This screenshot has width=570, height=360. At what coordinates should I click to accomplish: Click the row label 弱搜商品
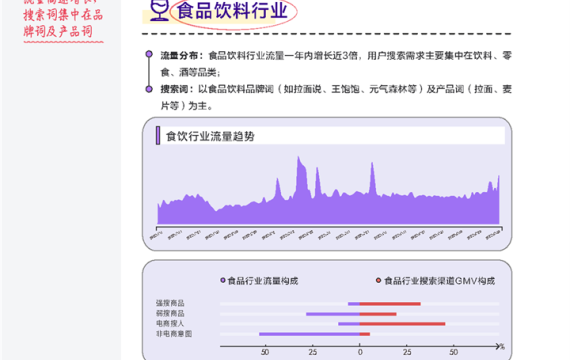pyautogui.click(x=170, y=313)
